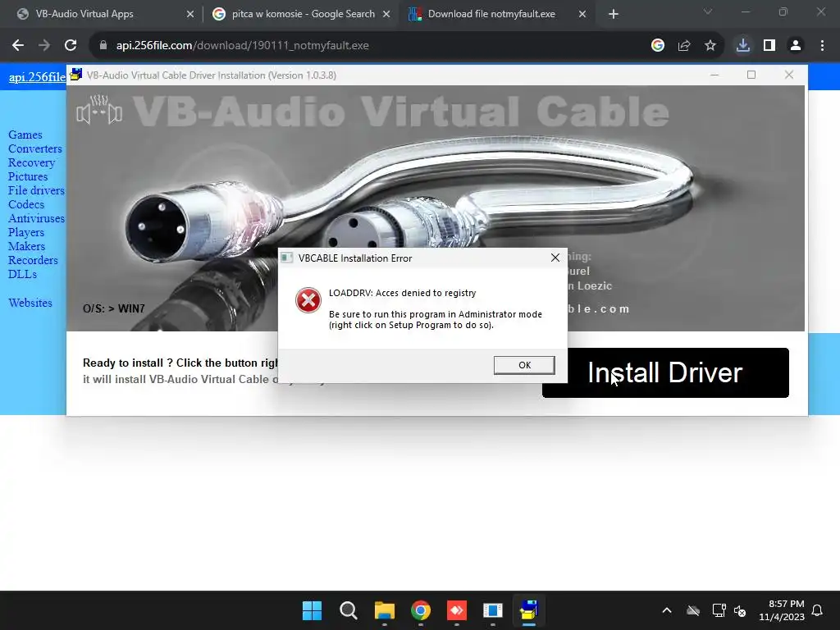Show hidden system tray icons
This screenshot has width=840, height=630.
pos(667,610)
